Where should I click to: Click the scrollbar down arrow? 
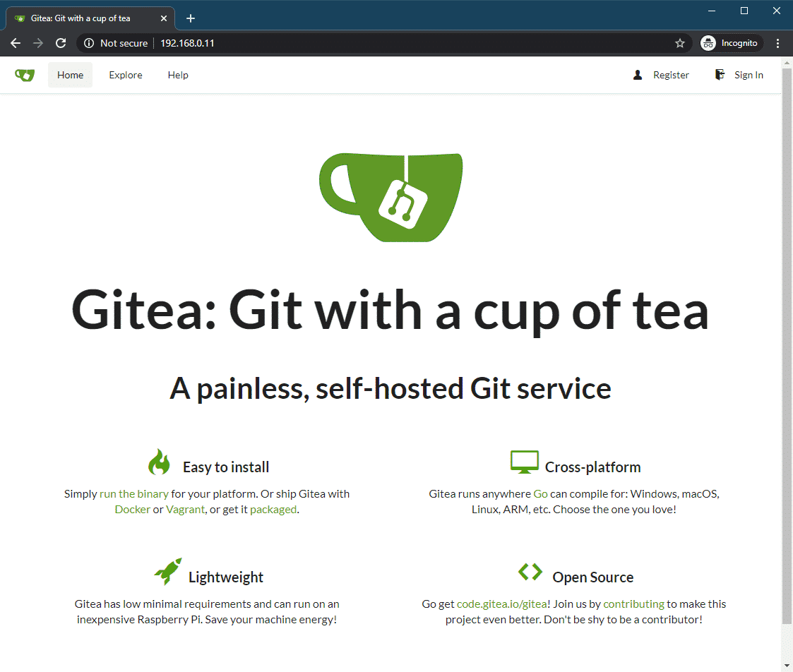pyautogui.click(x=787, y=666)
